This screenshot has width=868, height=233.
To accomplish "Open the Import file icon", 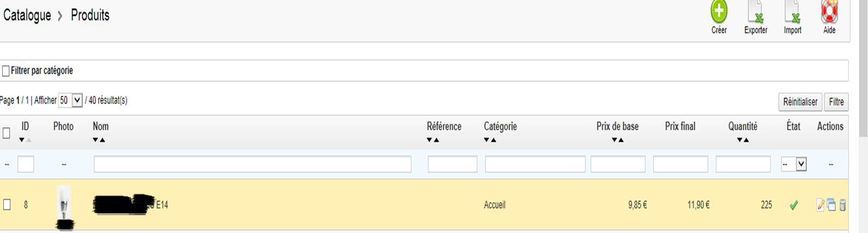I will (x=792, y=11).
